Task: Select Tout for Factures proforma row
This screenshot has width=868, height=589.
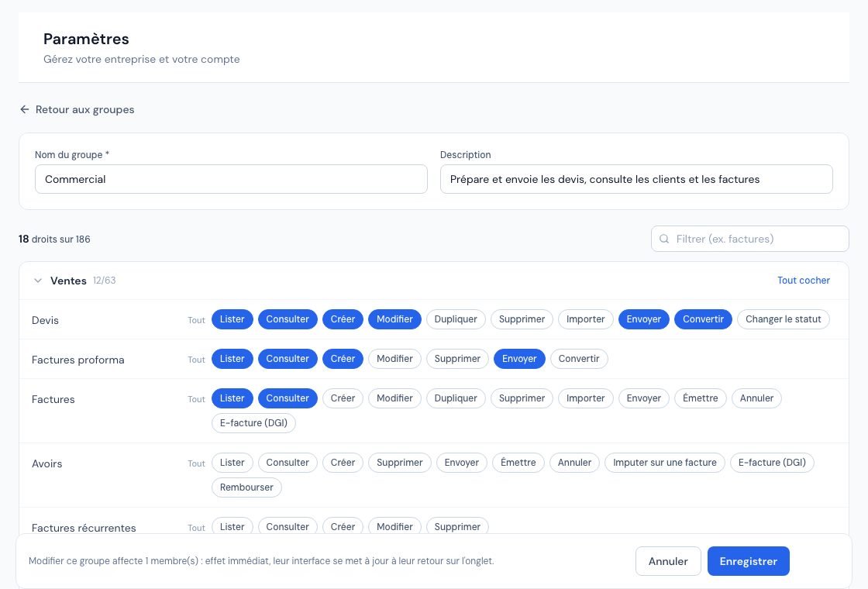Action: click(x=196, y=360)
